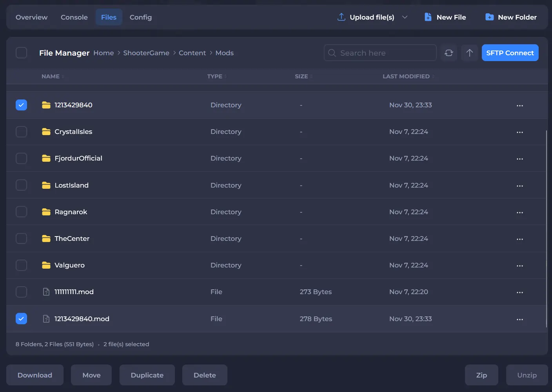This screenshot has width=552, height=392.
Task: Open more options for 111111111.mod row
Action: [520, 292]
